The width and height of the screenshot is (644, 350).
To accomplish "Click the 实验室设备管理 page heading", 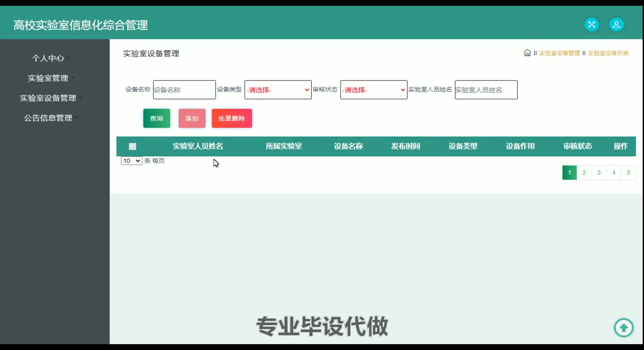I will pyautogui.click(x=151, y=54).
